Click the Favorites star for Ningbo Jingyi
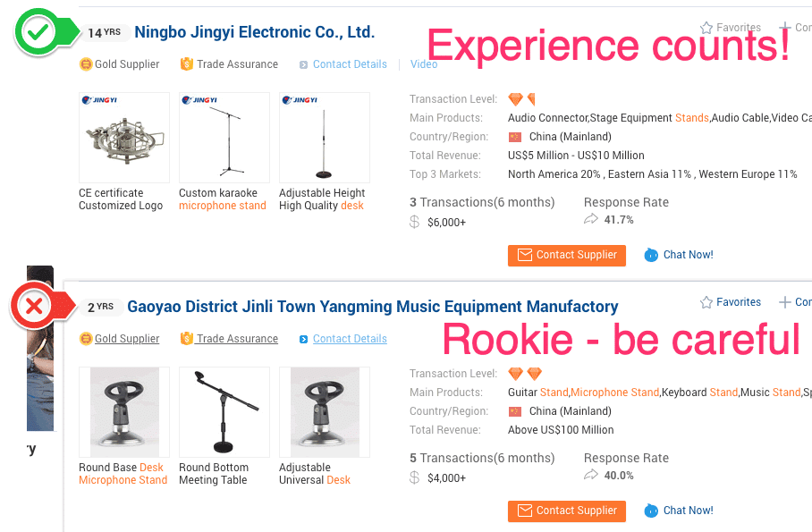This screenshot has width=812, height=532. click(706, 28)
